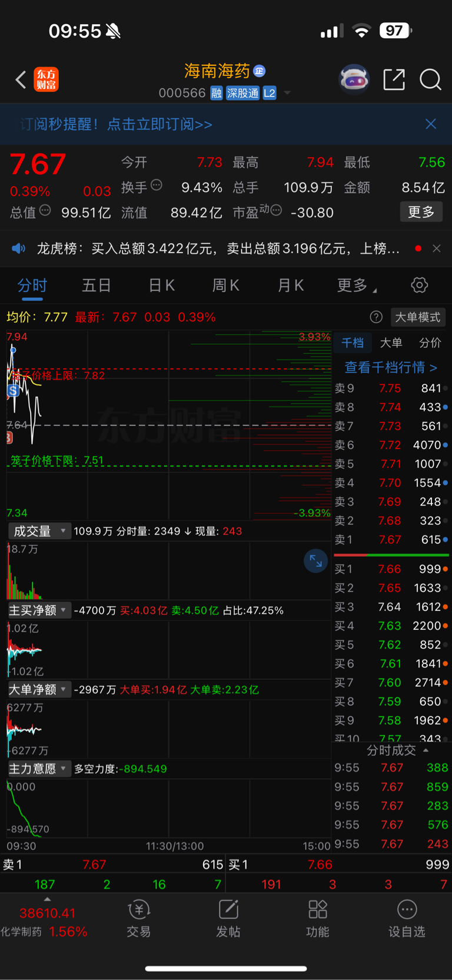
Task: Tap the help question mark icon
Action: pyautogui.click(x=376, y=317)
